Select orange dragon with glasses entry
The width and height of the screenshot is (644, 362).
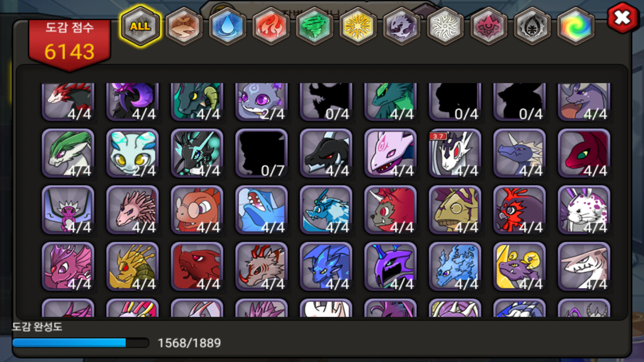197,210
